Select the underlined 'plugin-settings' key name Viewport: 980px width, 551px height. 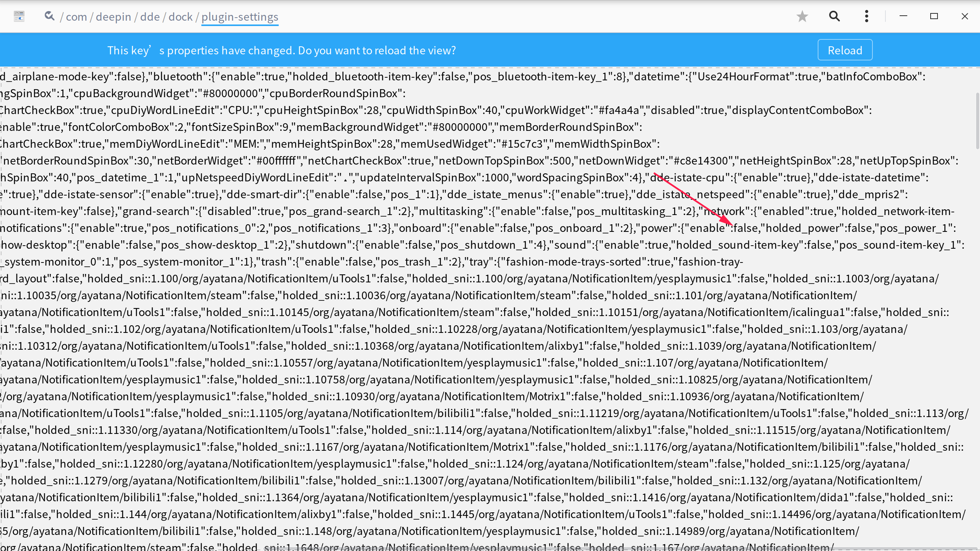click(x=240, y=17)
